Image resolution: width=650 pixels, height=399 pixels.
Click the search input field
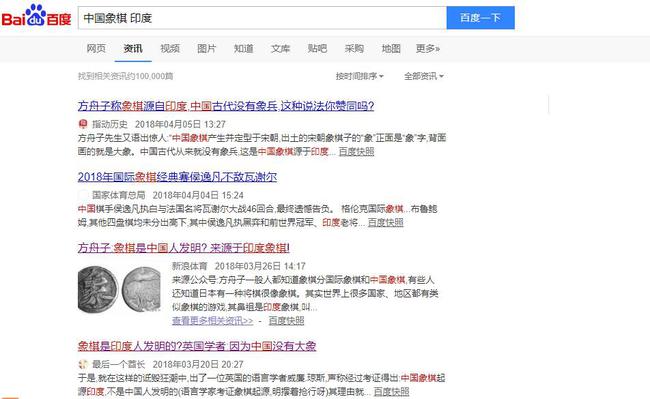pos(262,18)
